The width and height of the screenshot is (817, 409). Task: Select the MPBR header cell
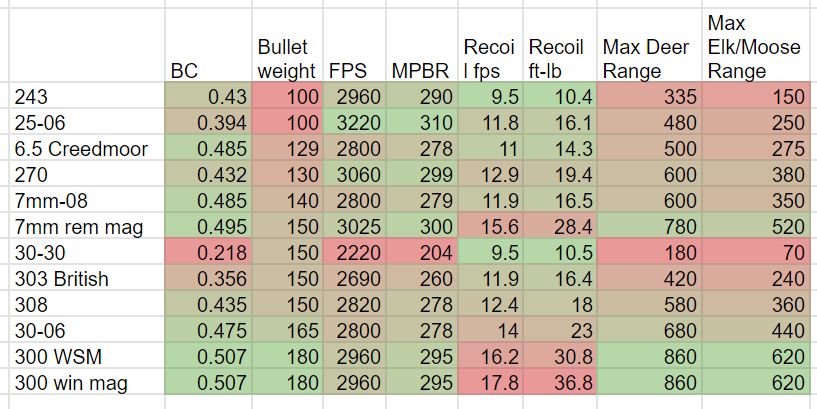423,45
